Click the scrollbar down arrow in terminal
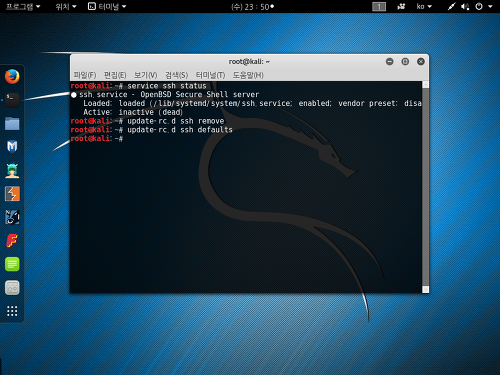Image resolution: width=500 pixels, height=375 pixels. click(425, 289)
